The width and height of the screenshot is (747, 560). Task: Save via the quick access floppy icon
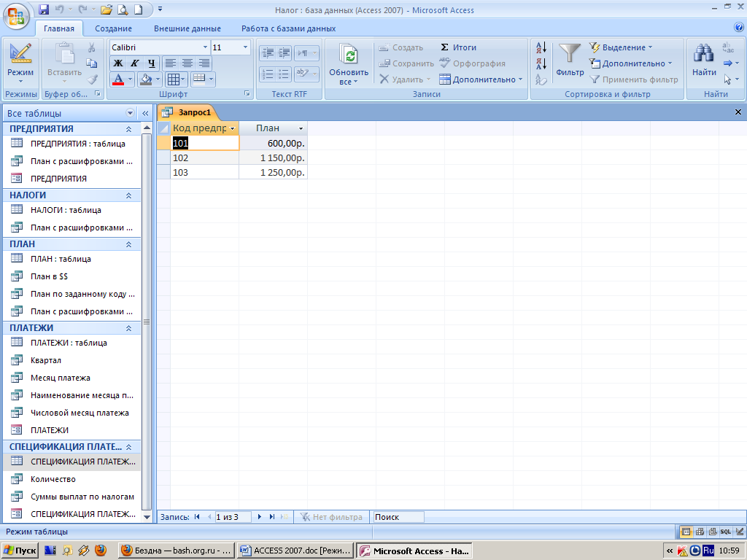[x=43, y=9]
